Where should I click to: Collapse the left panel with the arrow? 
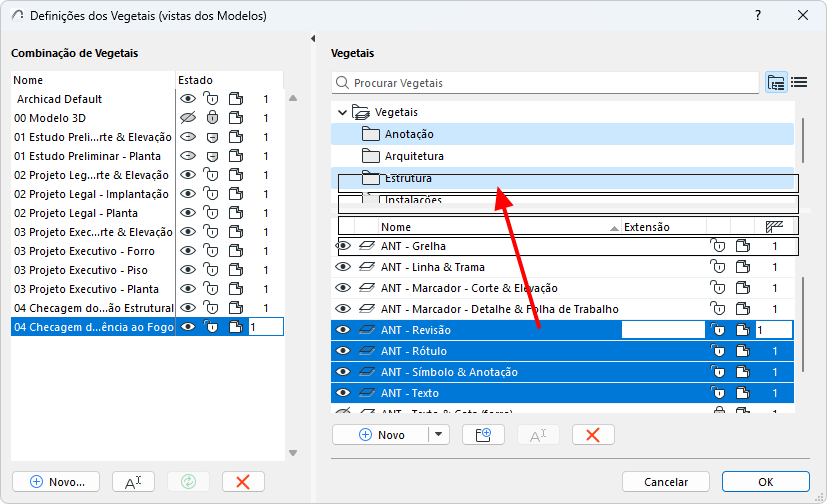pos(313,38)
